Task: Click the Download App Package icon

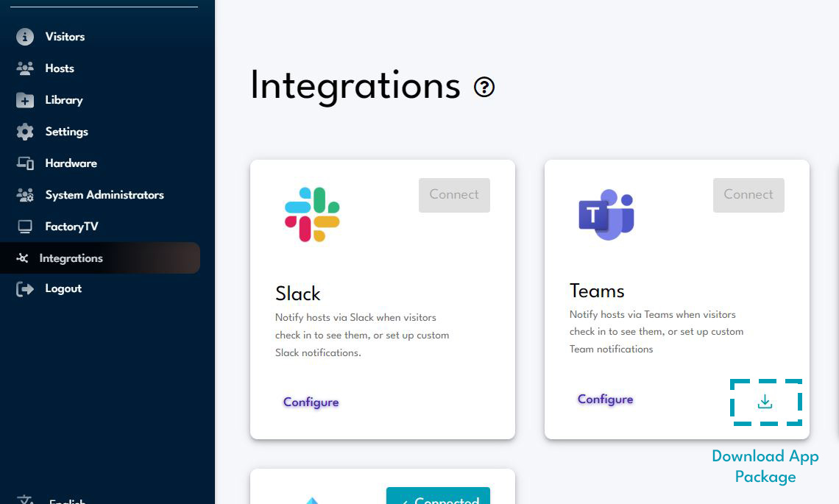Action: click(766, 402)
